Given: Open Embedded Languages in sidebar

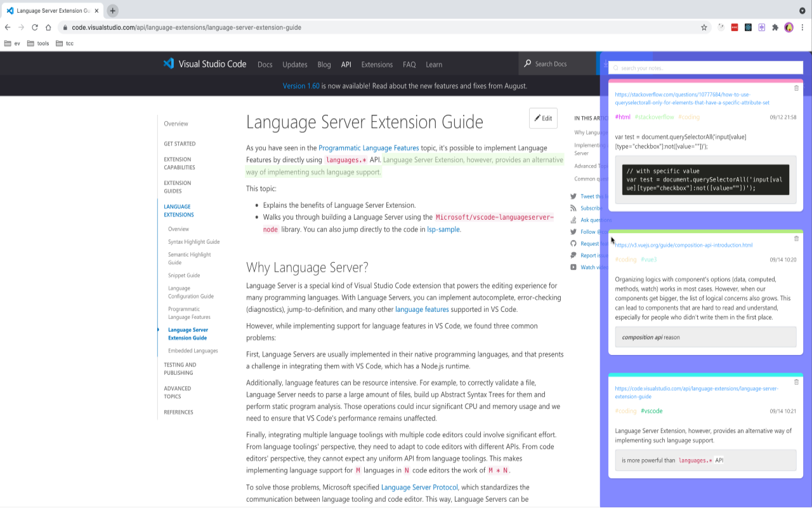Looking at the screenshot, I should point(193,351).
